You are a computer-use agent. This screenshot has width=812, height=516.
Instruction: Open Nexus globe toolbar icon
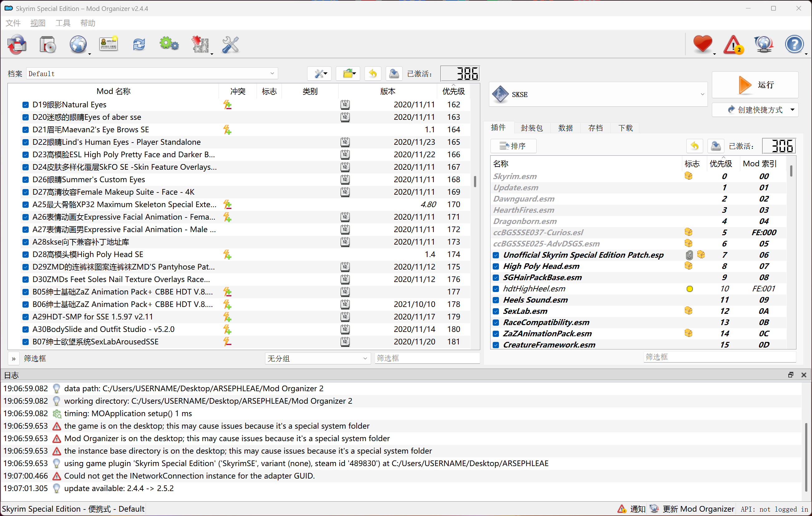pyautogui.click(x=79, y=44)
